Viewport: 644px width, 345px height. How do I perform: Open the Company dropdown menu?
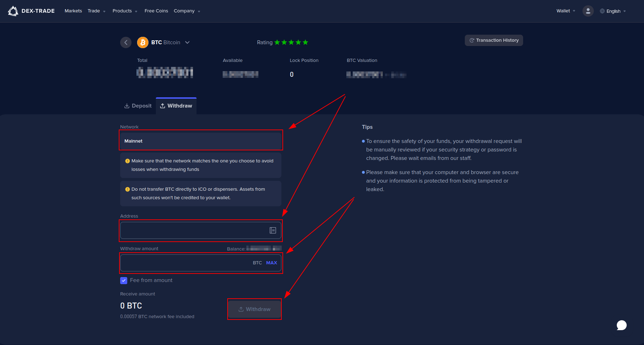187,11
